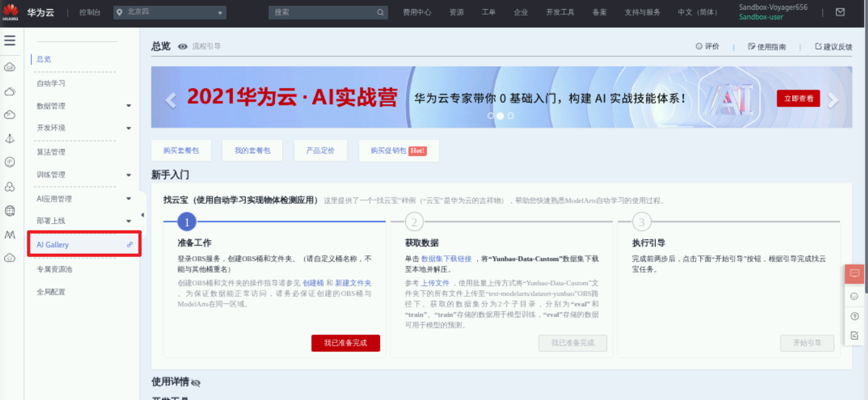Click the sailboat-shaped icon in left strip
The image size is (868, 400).
(10, 139)
